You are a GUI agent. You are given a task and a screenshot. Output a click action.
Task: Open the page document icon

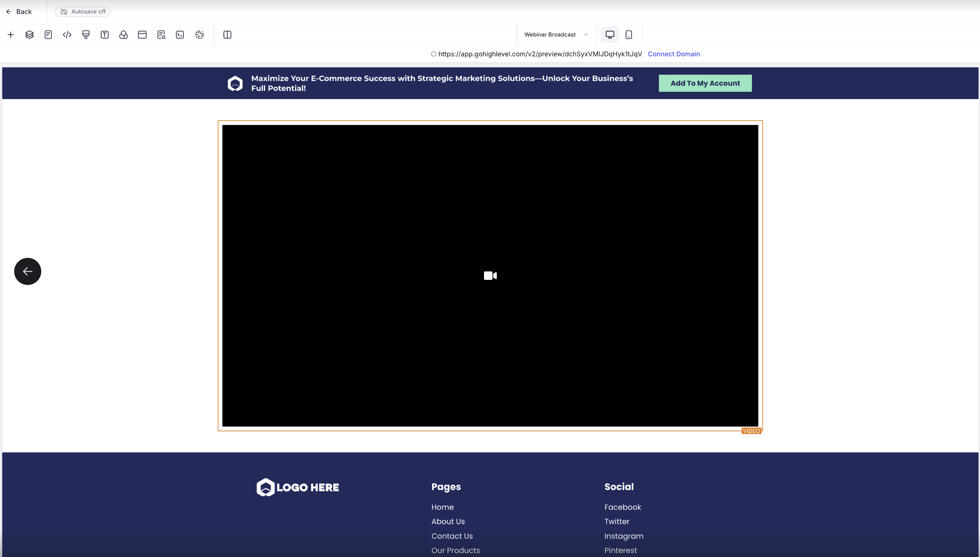48,35
